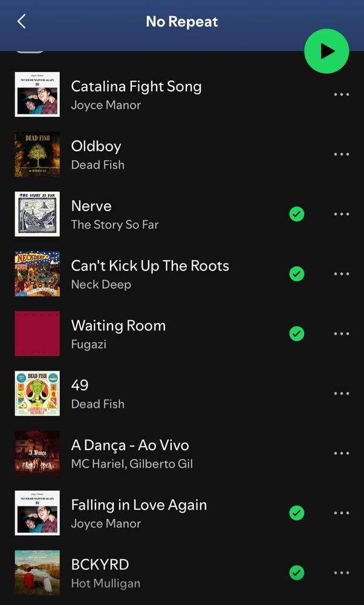Tap the Hot Mulligan BCKYRD album art

[37, 572]
